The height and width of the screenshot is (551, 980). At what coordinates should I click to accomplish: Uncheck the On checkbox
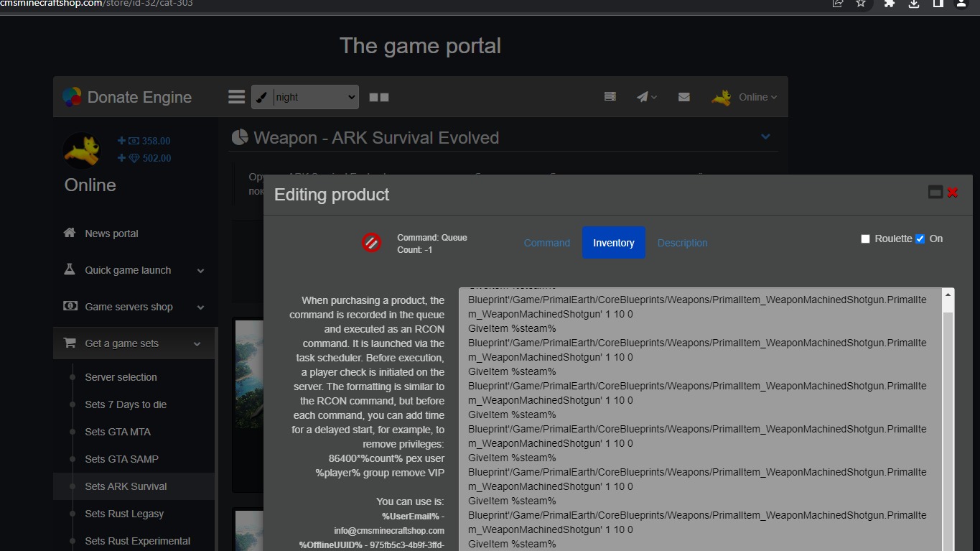(x=920, y=239)
